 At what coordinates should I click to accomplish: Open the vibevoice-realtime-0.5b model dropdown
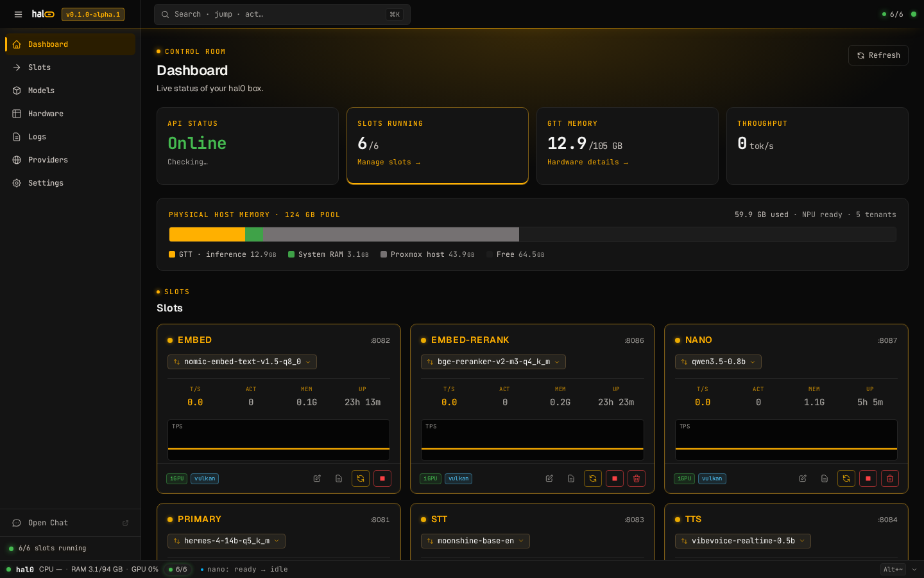pyautogui.click(x=742, y=541)
